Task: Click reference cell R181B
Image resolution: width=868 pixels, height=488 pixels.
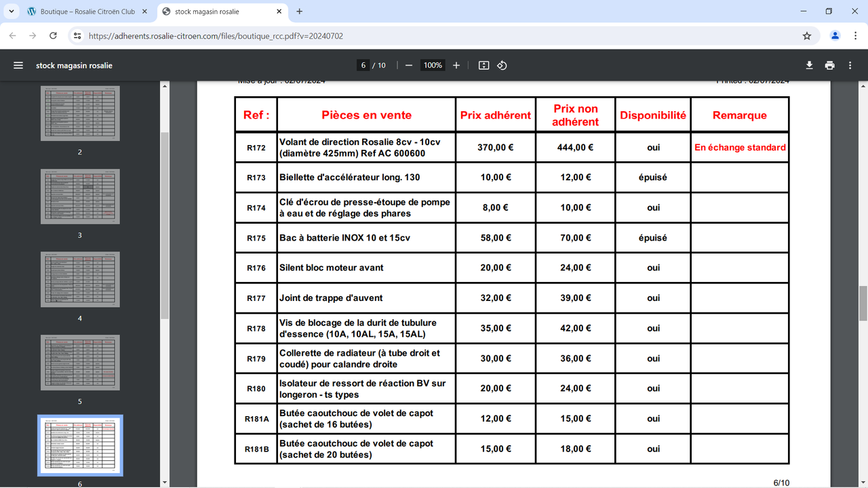Action: click(x=256, y=449)
